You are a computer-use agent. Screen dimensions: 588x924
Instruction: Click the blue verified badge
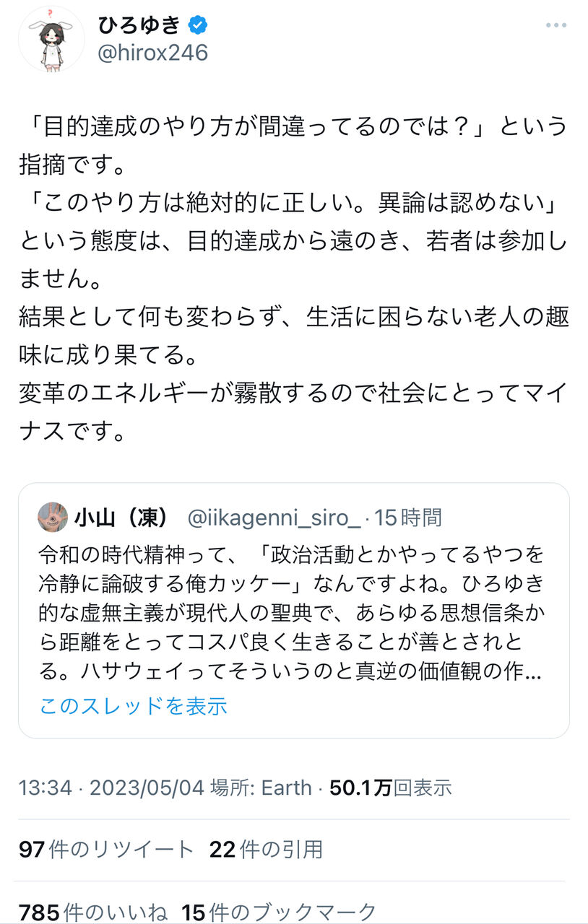198,25
